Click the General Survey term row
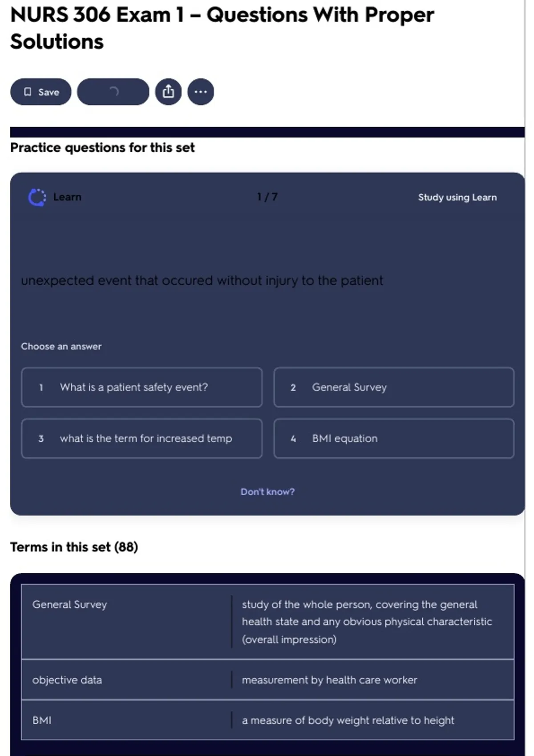The image size is (534, 756). pos(267,622)
